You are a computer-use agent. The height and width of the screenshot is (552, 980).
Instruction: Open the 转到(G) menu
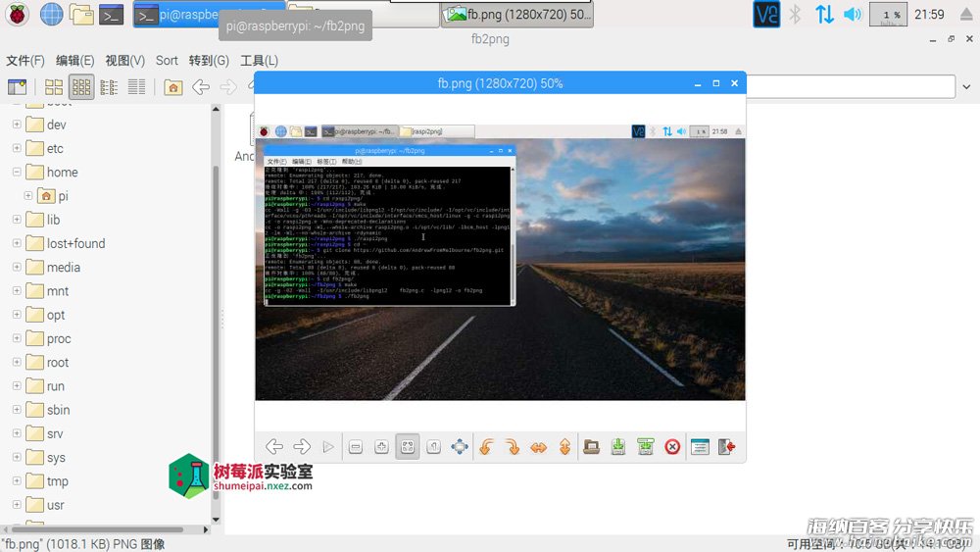[209, 61]
